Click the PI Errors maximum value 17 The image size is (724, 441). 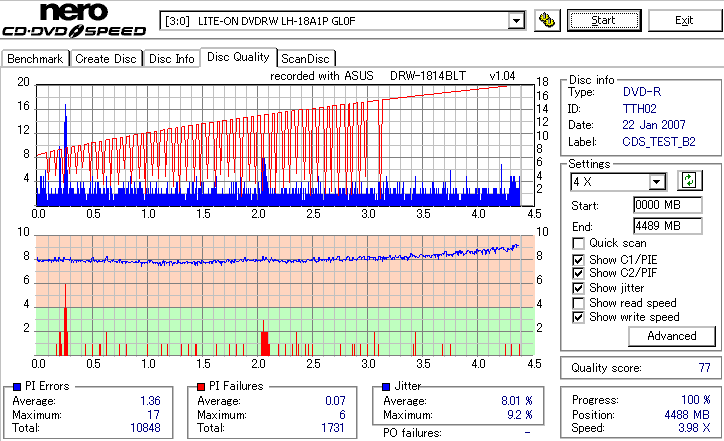154,415
